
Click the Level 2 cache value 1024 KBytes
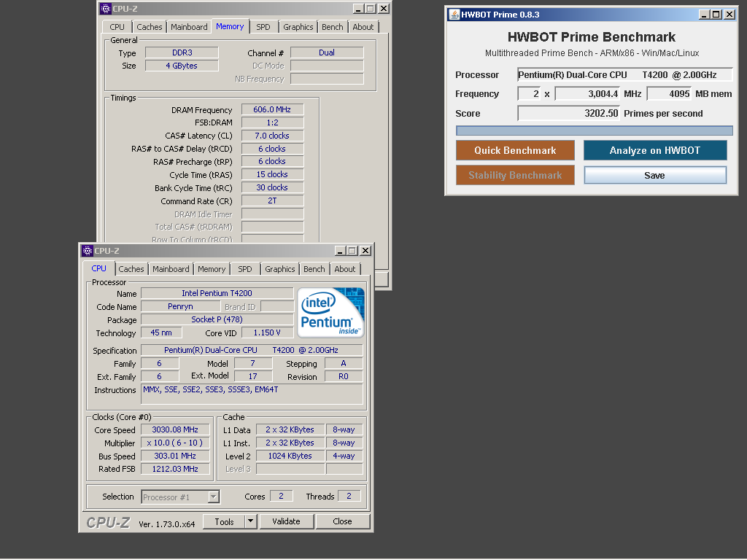pos(290,456)
